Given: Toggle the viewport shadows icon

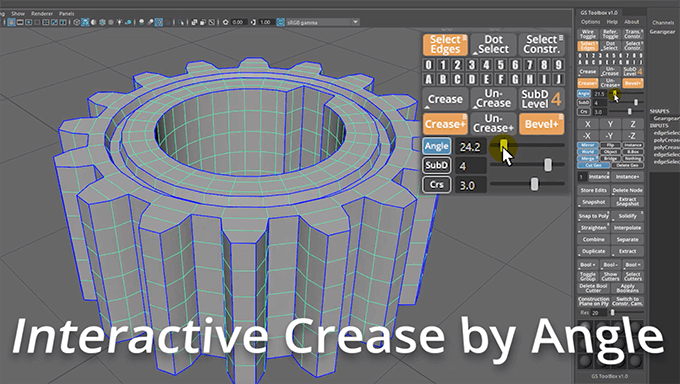Looking at the screenshot, I should pyautogui.click(x=128, y=22).
